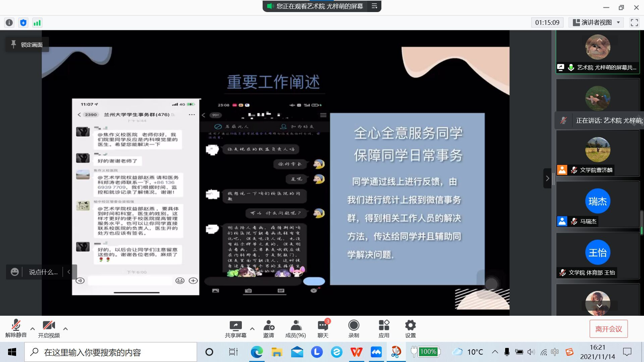The height and width of the screenshot is (362, 644).
Task: Open File Explorer from taskbar
Action: click(277, 352)
